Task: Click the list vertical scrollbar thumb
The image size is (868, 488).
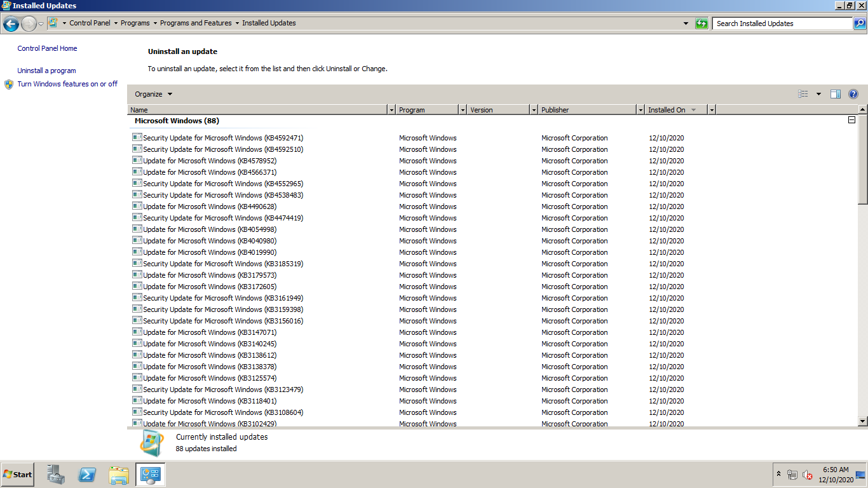Action: [862, 159]
